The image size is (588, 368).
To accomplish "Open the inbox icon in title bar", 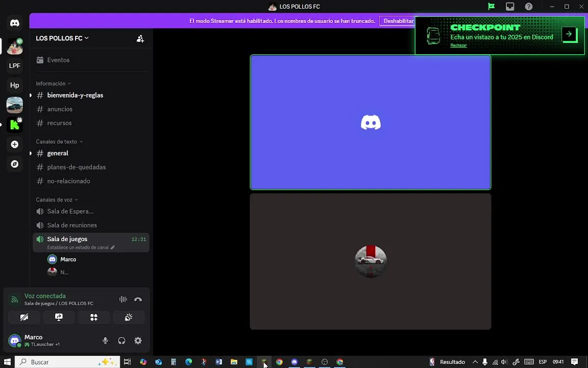I will [x=510, y=6].
